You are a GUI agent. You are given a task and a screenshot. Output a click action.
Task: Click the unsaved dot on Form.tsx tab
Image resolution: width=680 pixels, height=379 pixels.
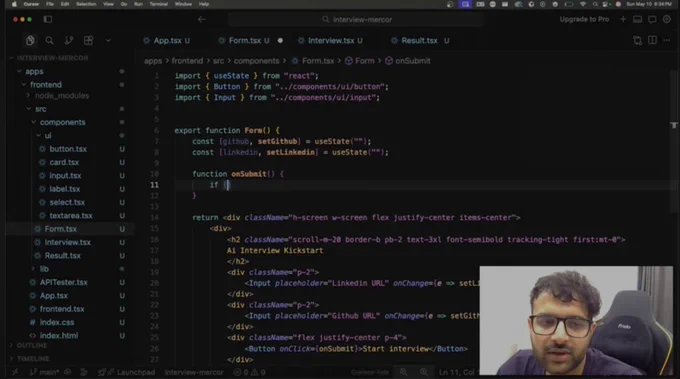280,40
